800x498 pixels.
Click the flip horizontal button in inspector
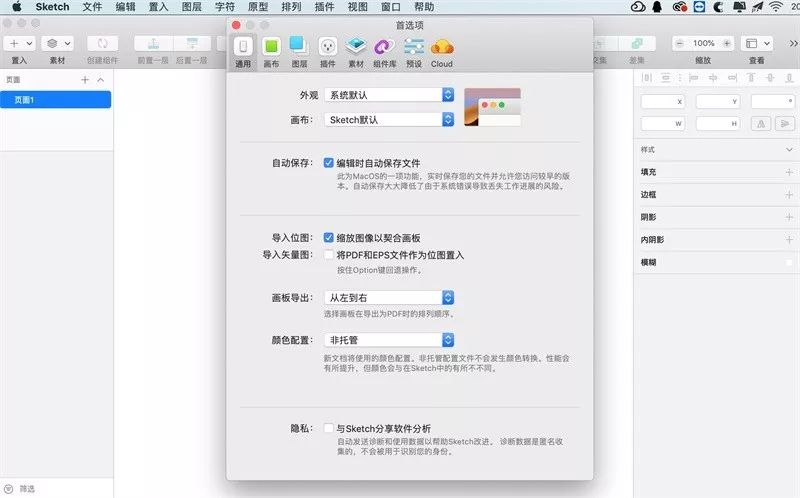761,123
